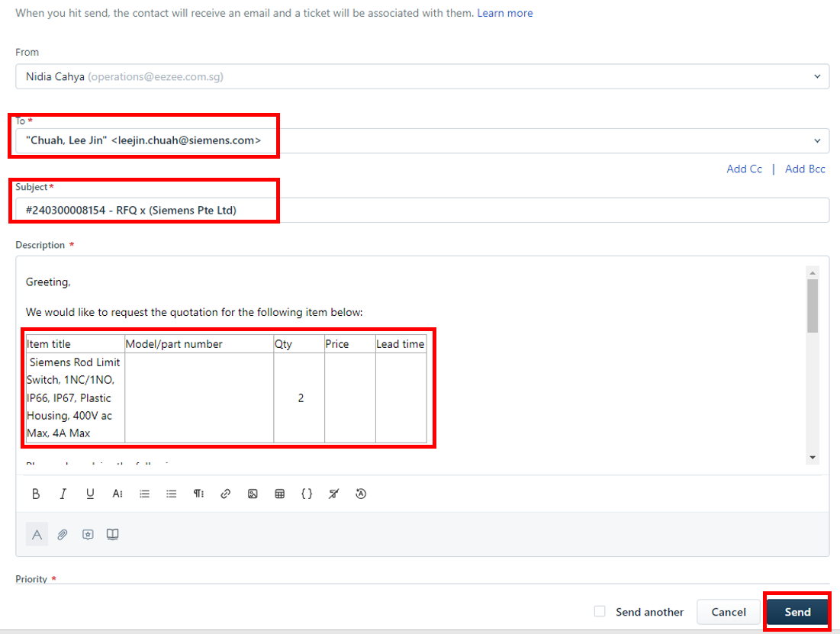Click the Siemens Rod Limit Switch cell
The height and width of the screenshot is (634, 840).
[75, 397]
